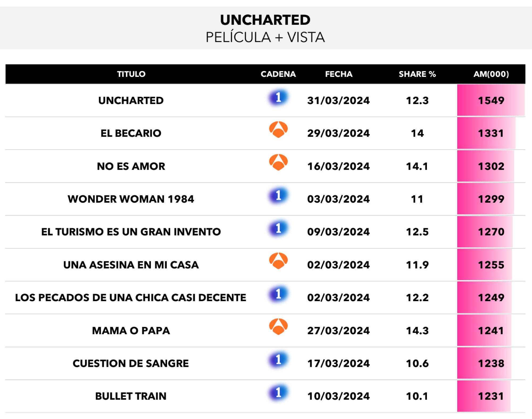This screenshot has height=419, width=532.
Task: Click the TITULO column header
Action: tap(131, 74)
